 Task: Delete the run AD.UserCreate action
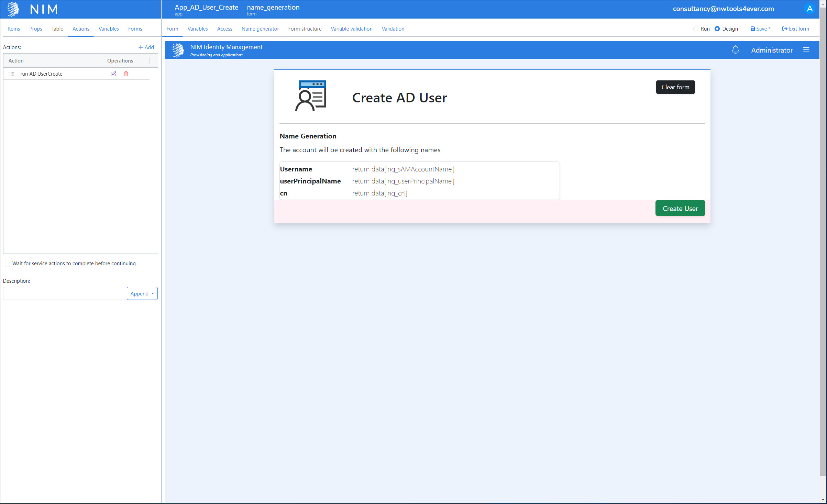(x=126, y=74)
